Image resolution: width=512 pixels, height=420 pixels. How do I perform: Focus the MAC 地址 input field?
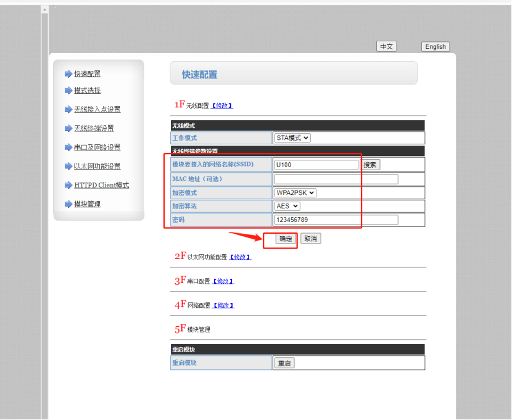pos(336,179)
